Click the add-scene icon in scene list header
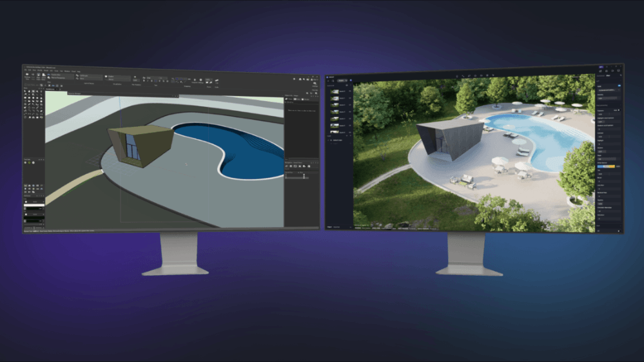 point(347,85)
